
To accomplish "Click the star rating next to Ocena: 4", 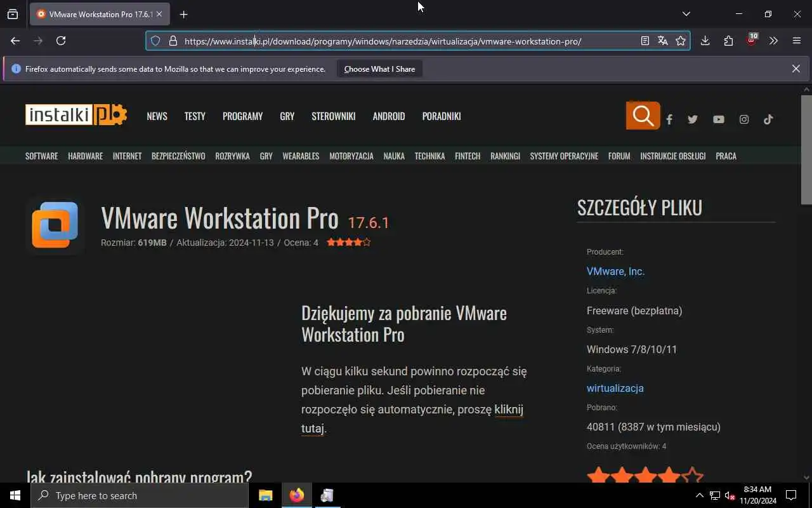I will tap(348, 243).
